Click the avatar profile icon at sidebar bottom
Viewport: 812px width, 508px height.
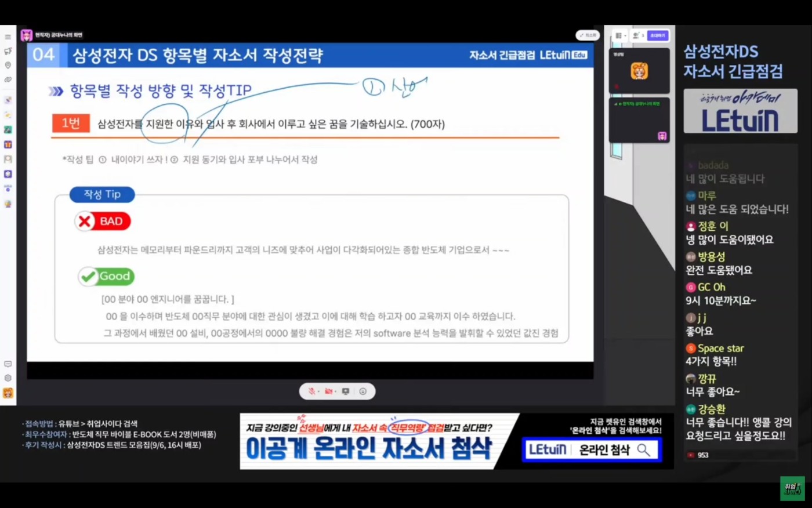(8, 393)
